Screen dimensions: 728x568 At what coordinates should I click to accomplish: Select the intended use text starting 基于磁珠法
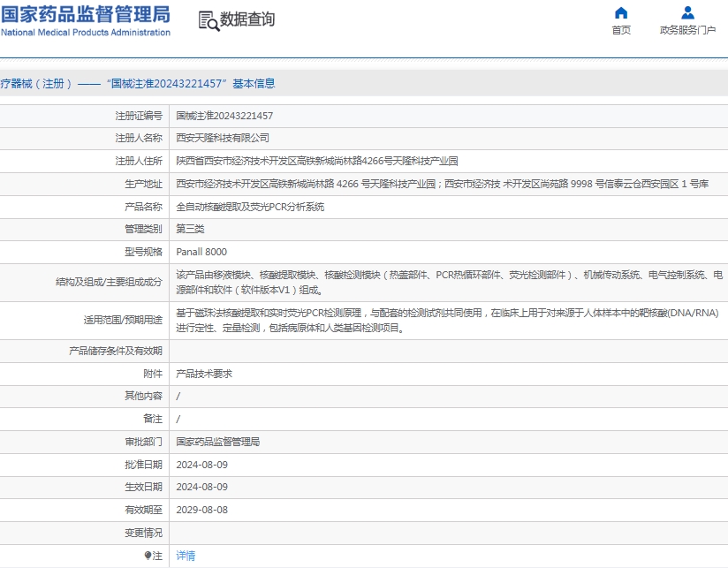pyautogui.click(x=447, y=321)
